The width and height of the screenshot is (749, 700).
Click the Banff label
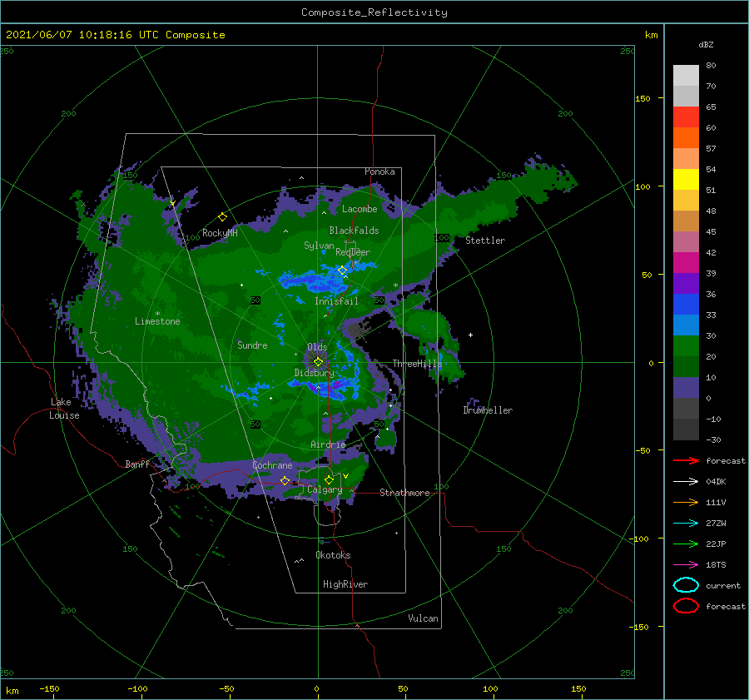(137, 464)
